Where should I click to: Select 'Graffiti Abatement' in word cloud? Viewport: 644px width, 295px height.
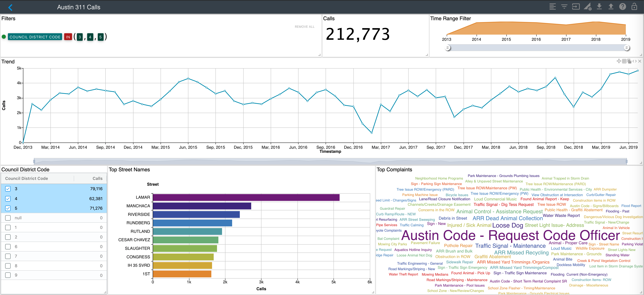pos(493,257)
